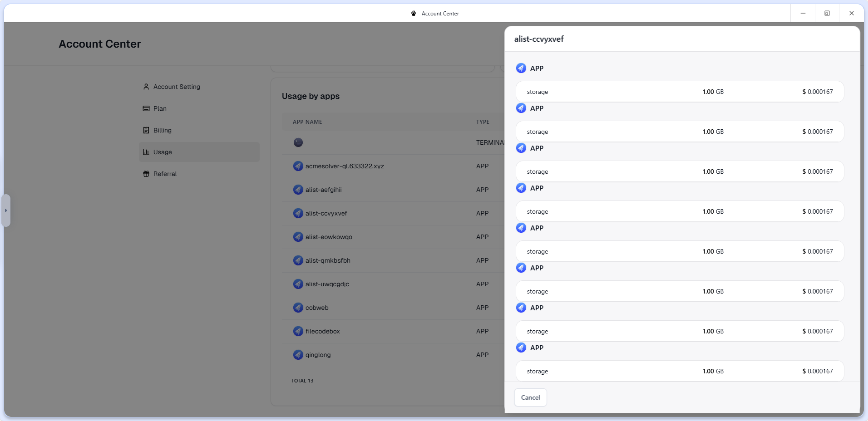Click the cobweb app icon
Image resolution: width=868 pixels, height=421 pixels.
(298, 308)
